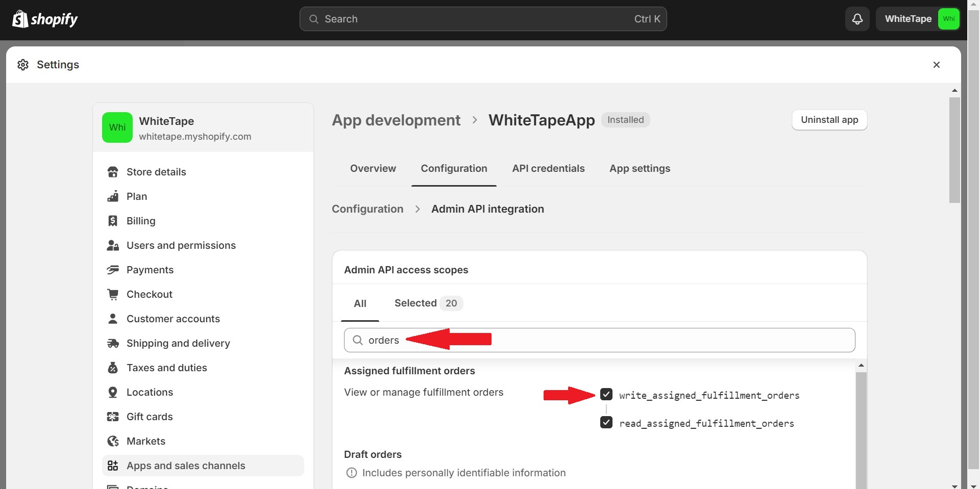Open Gift cards settings

click(x=203, y=417)
